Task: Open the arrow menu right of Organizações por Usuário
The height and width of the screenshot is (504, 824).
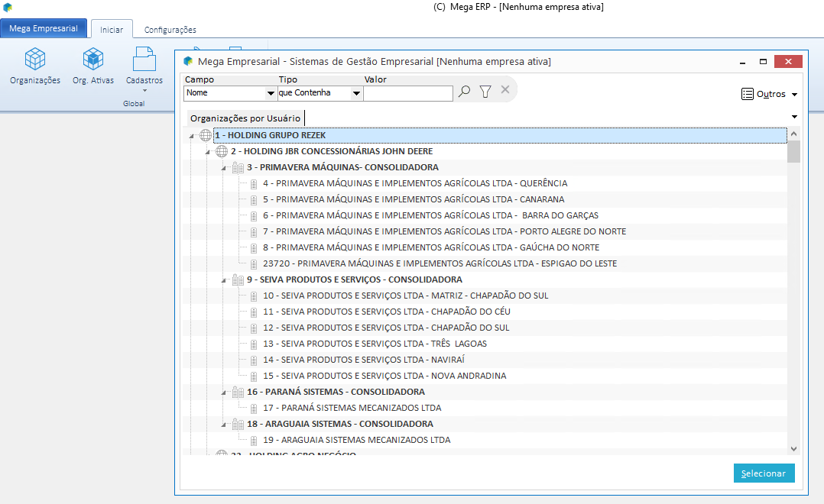Action: click(795, 117)
